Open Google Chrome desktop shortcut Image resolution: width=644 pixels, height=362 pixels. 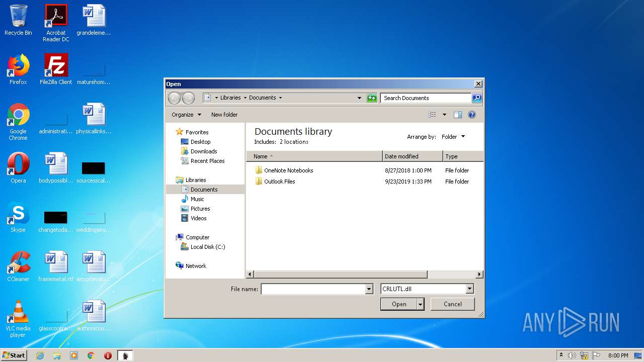pyautogui.click(x=18, y=122)
